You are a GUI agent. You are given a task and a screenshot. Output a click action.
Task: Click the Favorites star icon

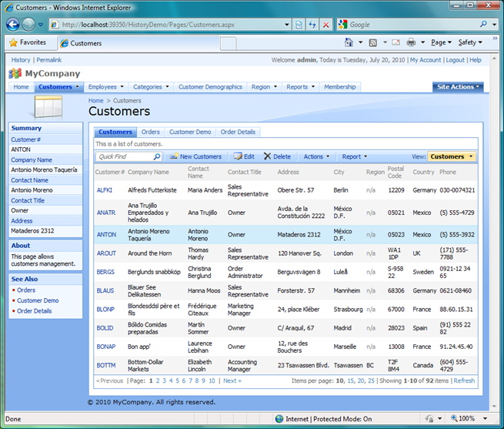[13, 42]
